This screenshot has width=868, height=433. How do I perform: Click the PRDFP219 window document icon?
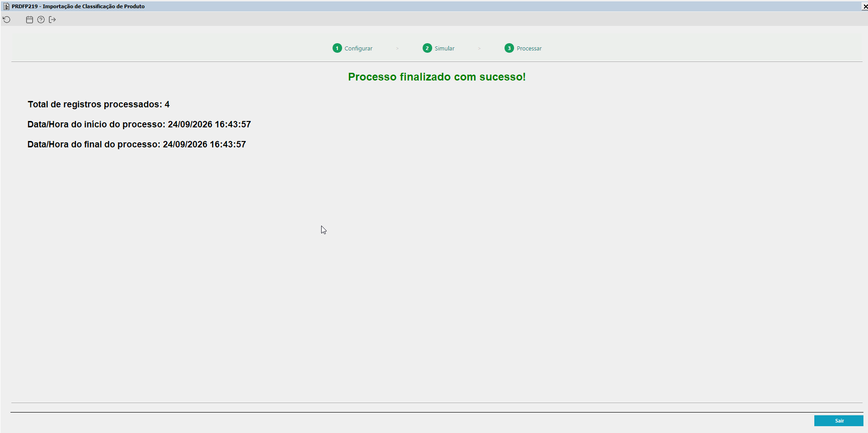(x=6, y=6)
